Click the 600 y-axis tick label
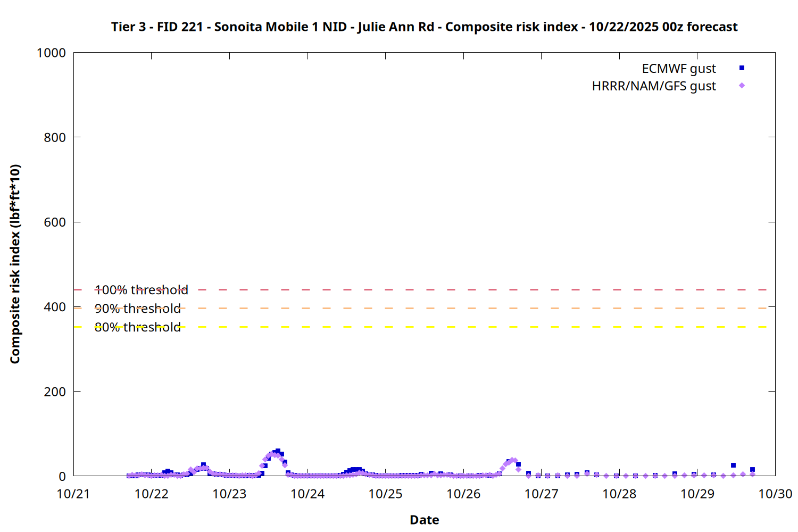This screenshot has width=798, height=532. point(55,222)
